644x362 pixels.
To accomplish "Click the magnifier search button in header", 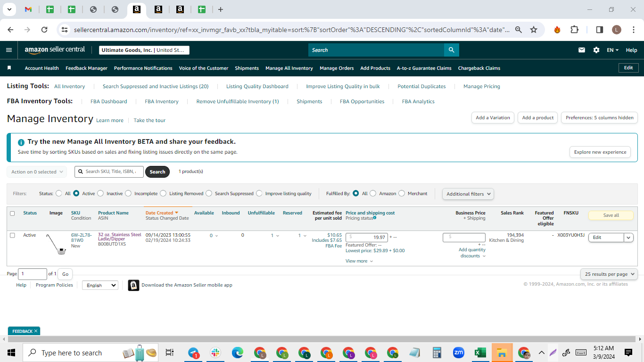I will pos(451,50).
